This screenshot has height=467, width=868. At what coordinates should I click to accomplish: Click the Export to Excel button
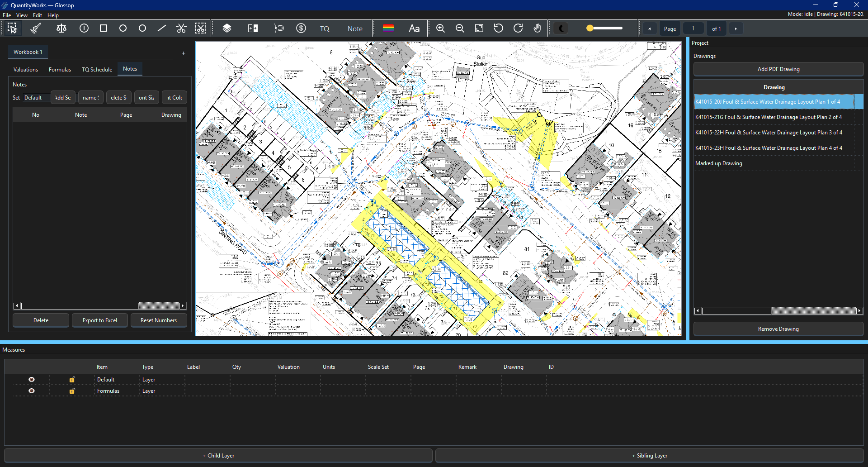(99, 320)
